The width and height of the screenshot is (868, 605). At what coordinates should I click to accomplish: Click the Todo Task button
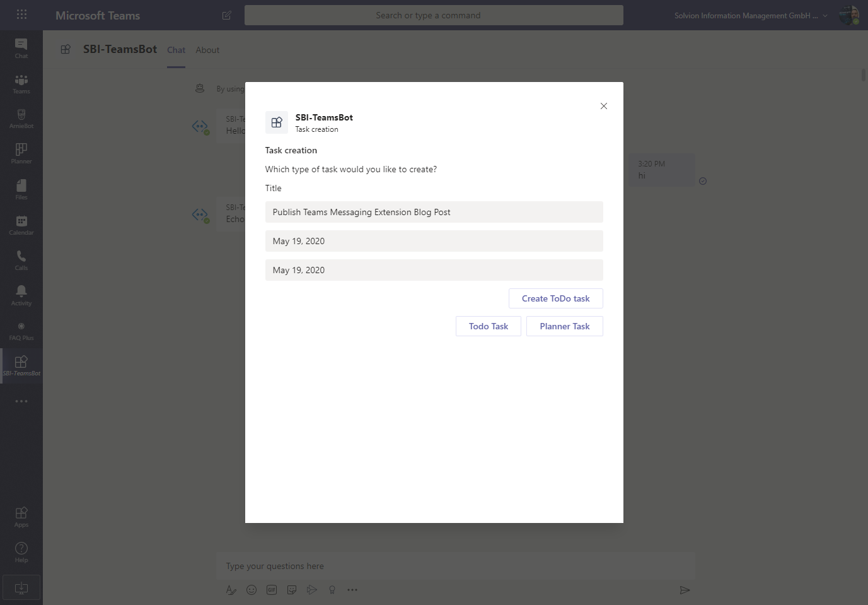click(x=489, y=326)
